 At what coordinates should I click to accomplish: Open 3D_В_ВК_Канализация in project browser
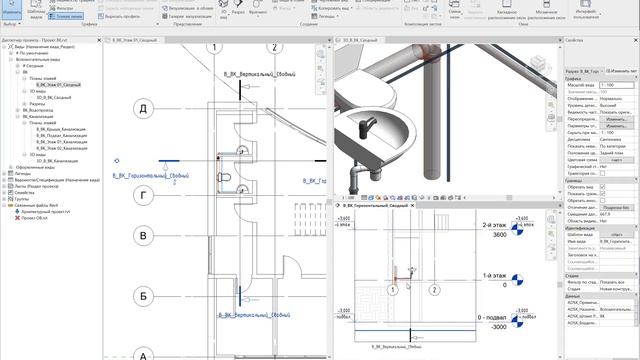pos(57,161)
